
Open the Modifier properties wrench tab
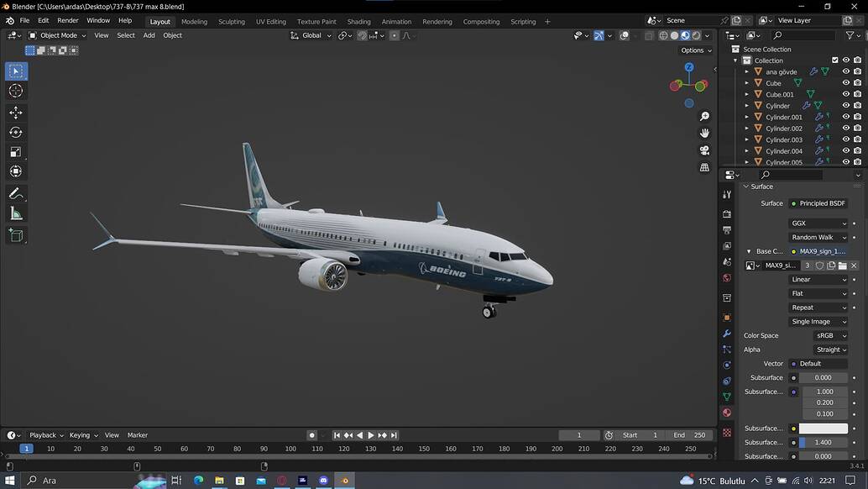(727, 334)
